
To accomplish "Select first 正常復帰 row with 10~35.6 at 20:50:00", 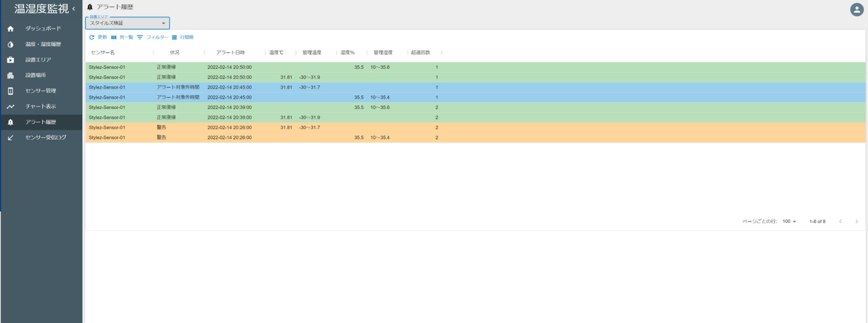I will [475, 67].
